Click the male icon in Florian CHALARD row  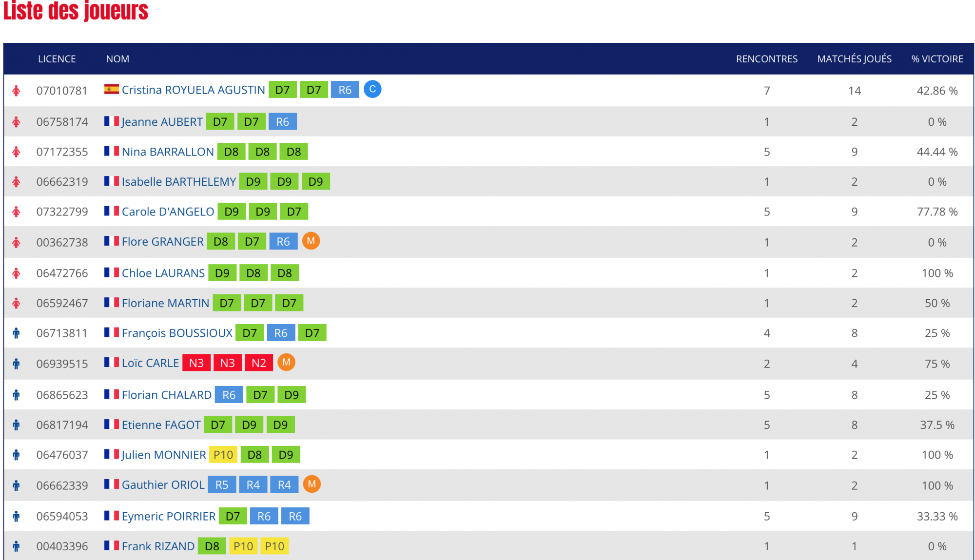[17, 395]
